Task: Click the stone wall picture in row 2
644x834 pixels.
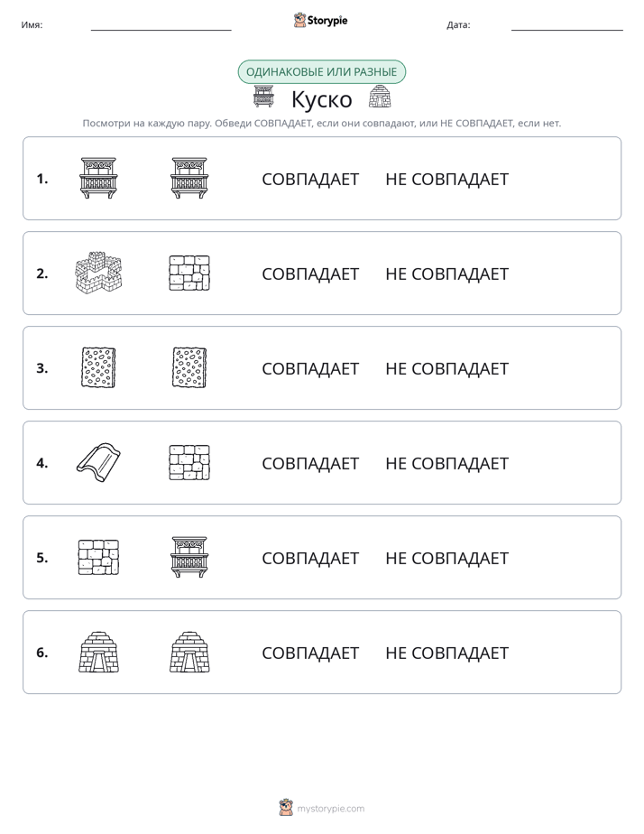Action: point(189,273)
